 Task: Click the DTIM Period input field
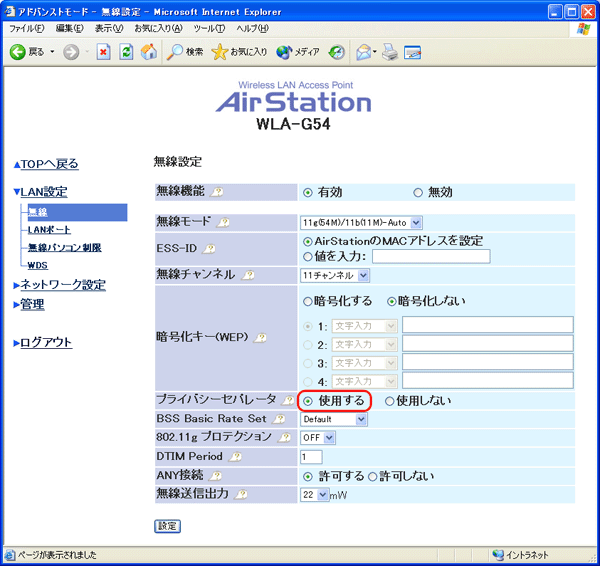(311, 456)
